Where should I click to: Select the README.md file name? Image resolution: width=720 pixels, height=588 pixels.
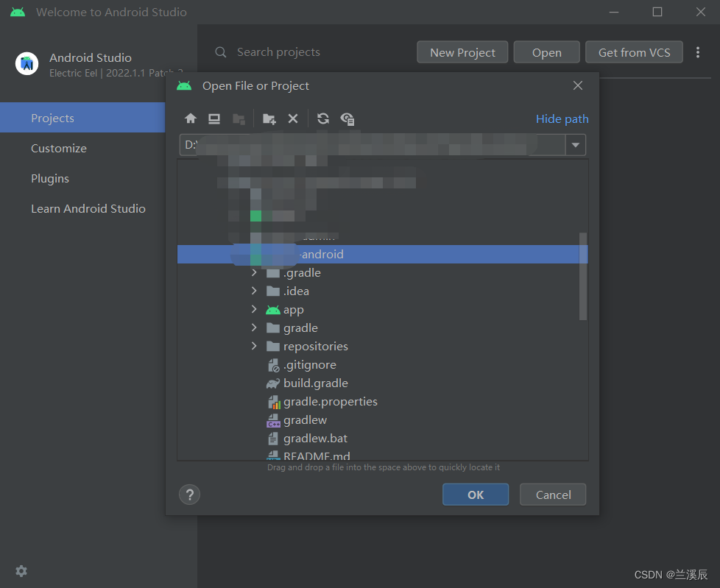click(x=317, y=456)
